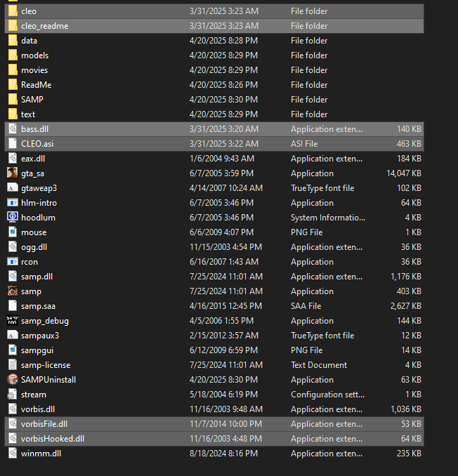This screenshot has width=458, height=476.
Task: Click the vorbis.dll file icon
Action: (13, 409)
